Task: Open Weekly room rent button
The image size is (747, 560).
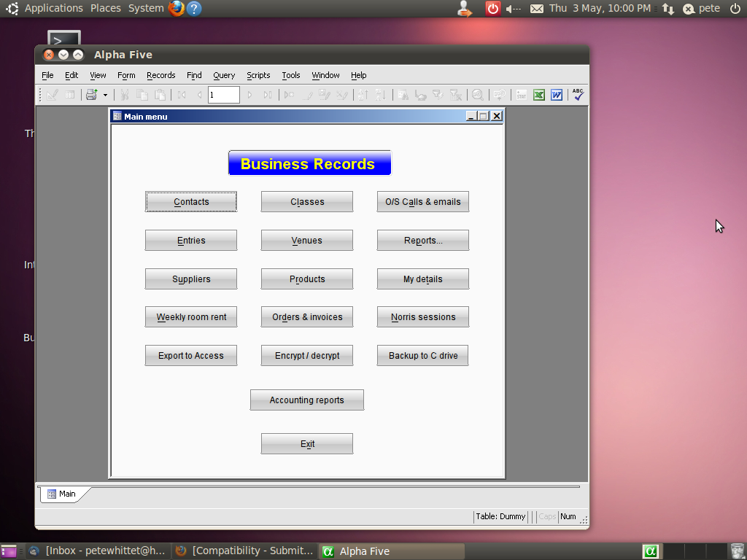Action: (x=191, y=316)
